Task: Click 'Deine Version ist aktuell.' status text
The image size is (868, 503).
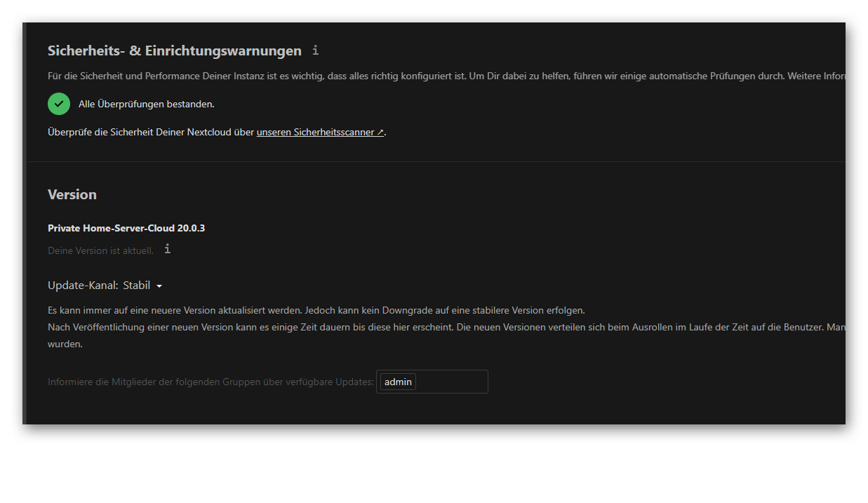Action: 100,250
